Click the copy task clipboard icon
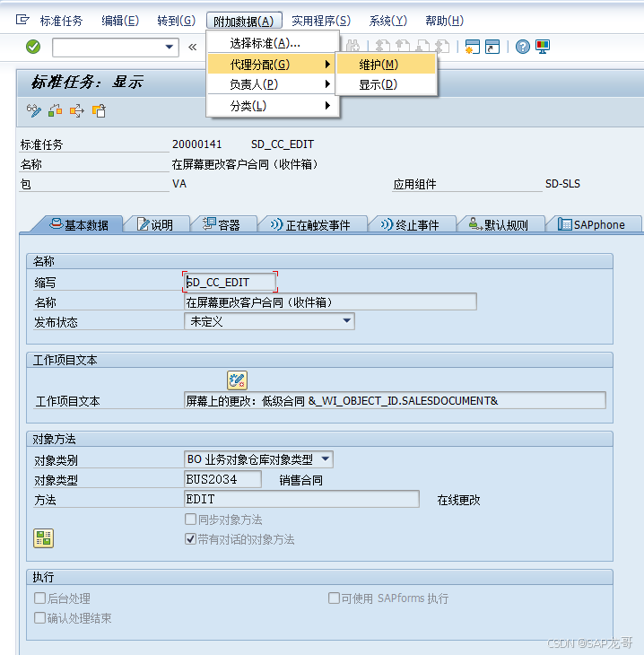644x655 pixels. [x=99, y=110]
